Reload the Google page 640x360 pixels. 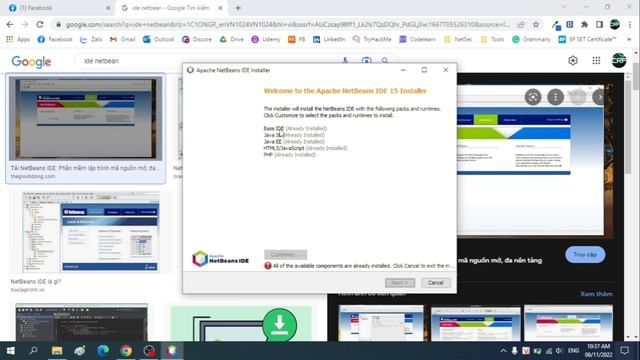[x=40, y=24]
